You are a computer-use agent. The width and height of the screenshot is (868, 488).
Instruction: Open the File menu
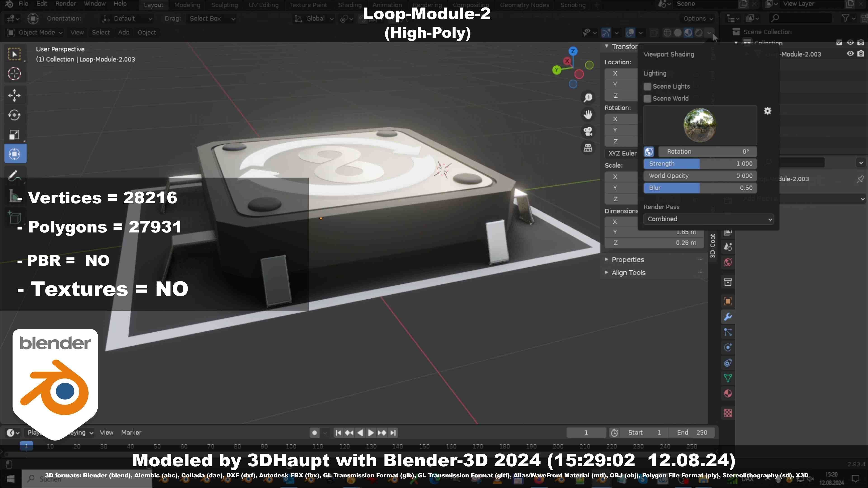[23, 4]
